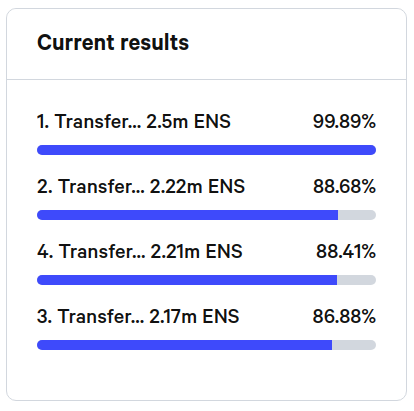
Task: Click the gray unfilled bar end under 2.22m ENS
Action: [x=357, y=215]
